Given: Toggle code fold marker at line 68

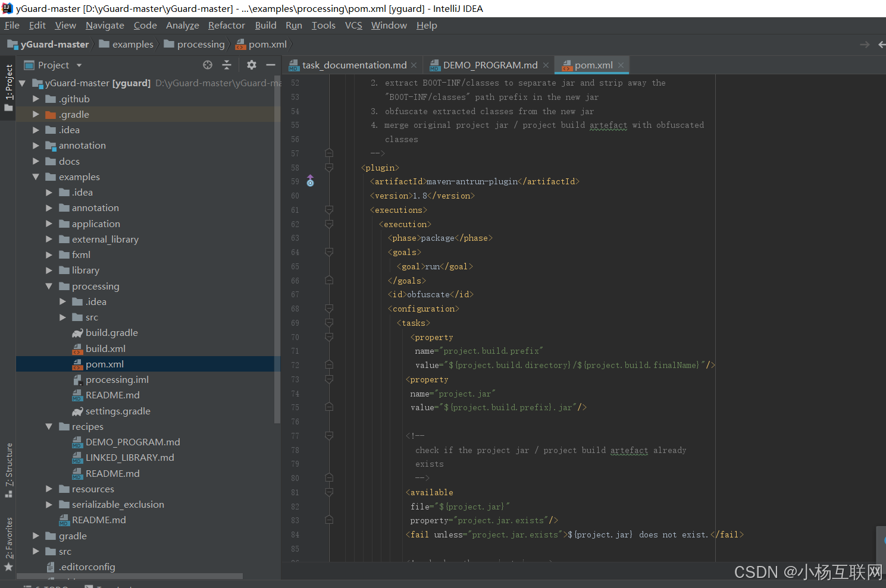Looking at the screenshot, I should coord(329,309).
